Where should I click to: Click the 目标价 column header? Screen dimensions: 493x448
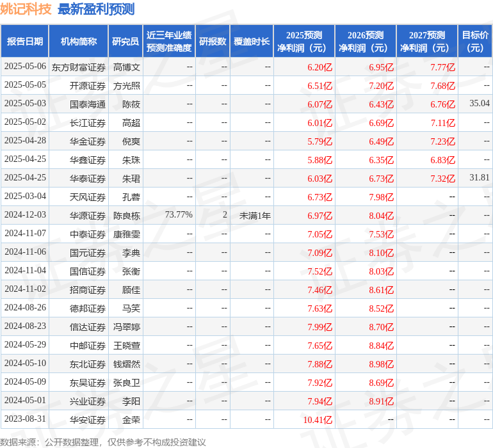[475, 41]
